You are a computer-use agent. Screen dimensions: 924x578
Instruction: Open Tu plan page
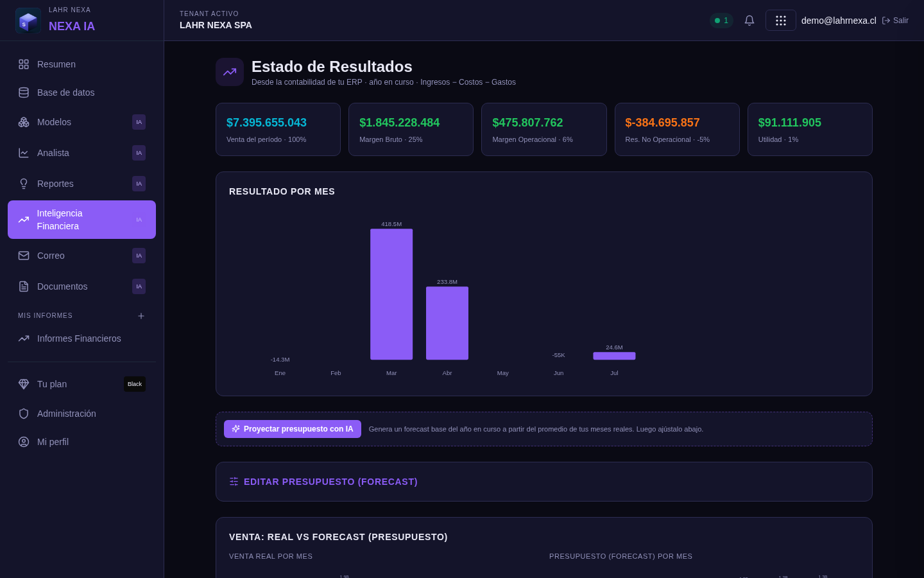click(81, 384)
